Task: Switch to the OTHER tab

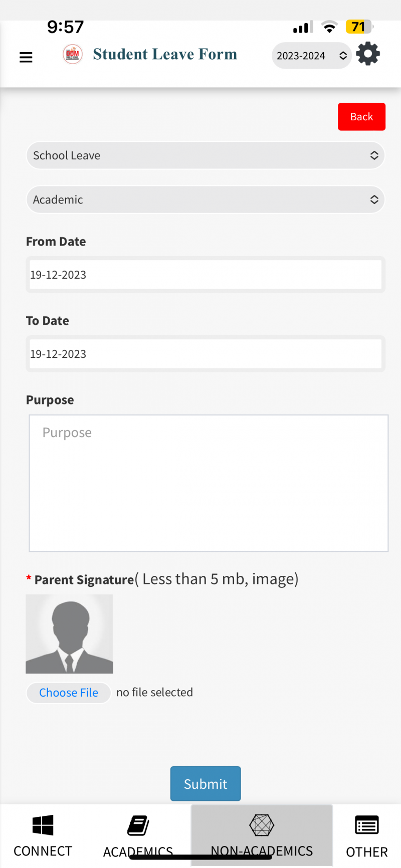Action: click(x=366, y=851)
